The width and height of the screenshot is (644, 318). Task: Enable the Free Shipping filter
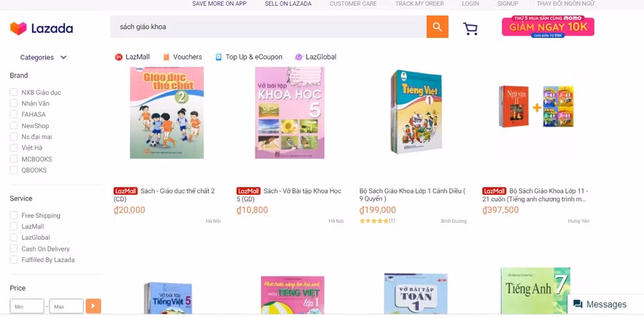pos(14,216)
